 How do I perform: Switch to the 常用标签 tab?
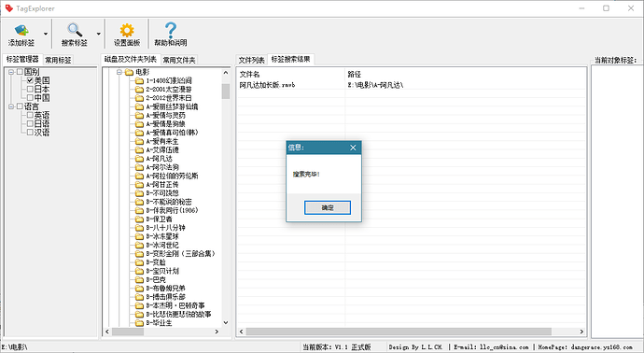point(58,60)
